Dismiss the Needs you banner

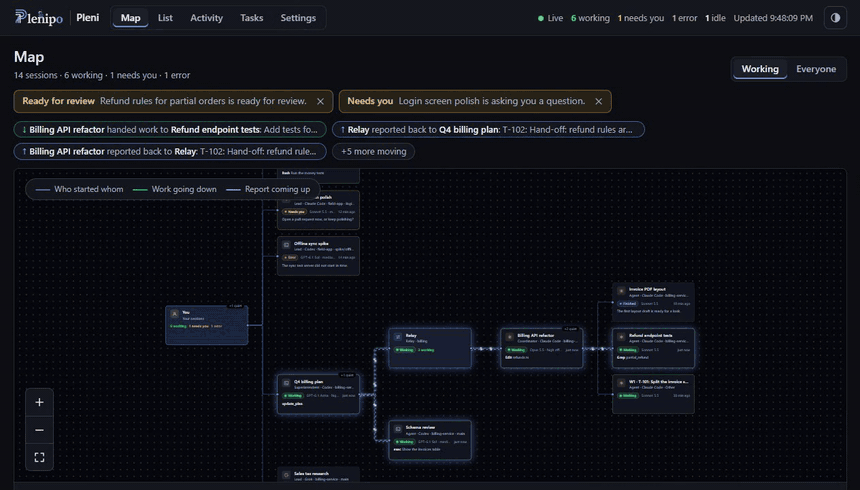[598, 102]
